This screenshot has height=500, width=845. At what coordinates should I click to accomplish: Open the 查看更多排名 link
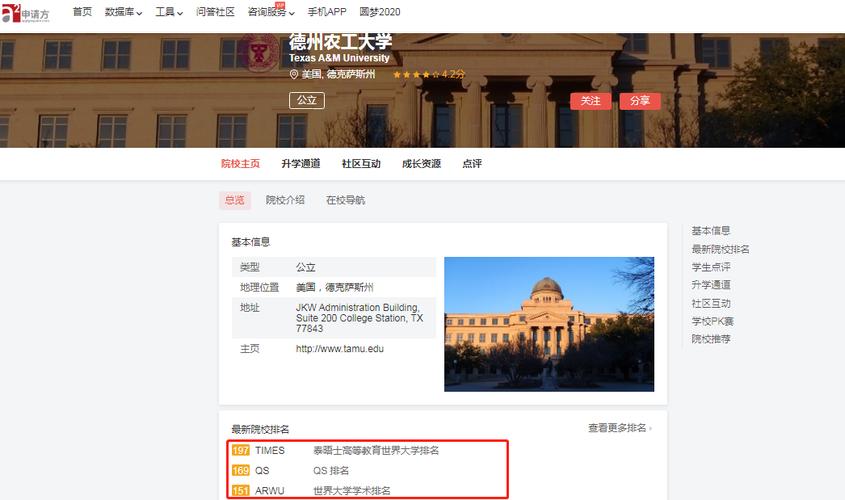click(620, 428)
